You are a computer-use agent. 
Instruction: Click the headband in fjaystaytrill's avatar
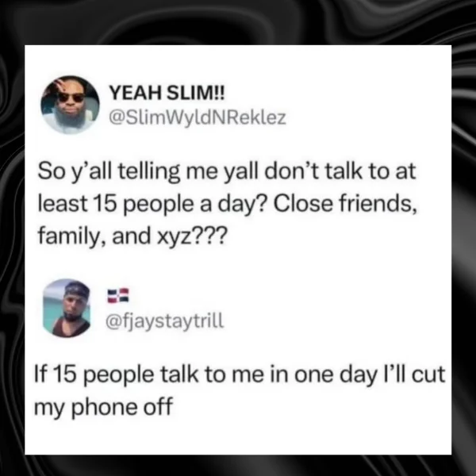click(77, 290)
